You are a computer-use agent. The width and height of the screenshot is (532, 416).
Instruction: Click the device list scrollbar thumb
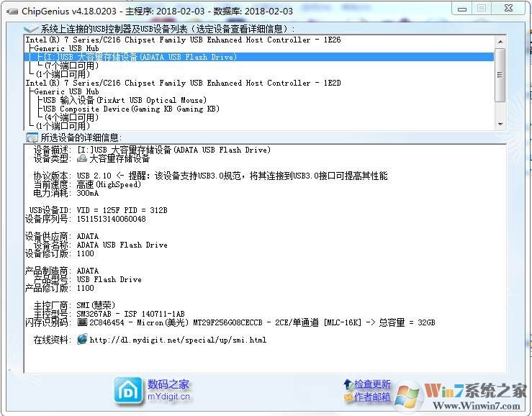500,75
